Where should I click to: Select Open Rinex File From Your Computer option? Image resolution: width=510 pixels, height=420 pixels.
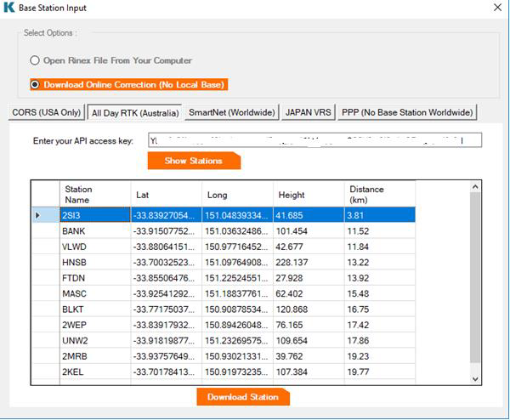tap(110, 60)
